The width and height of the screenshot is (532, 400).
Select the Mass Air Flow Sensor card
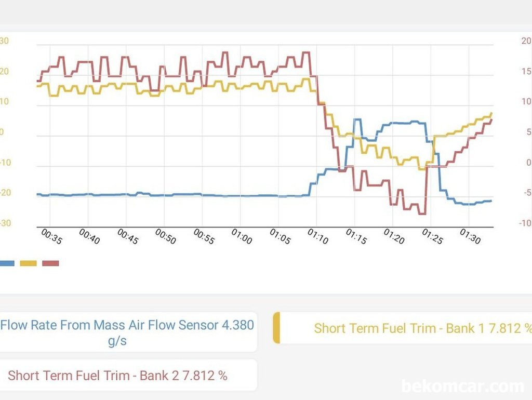click(x=127, y=332)
